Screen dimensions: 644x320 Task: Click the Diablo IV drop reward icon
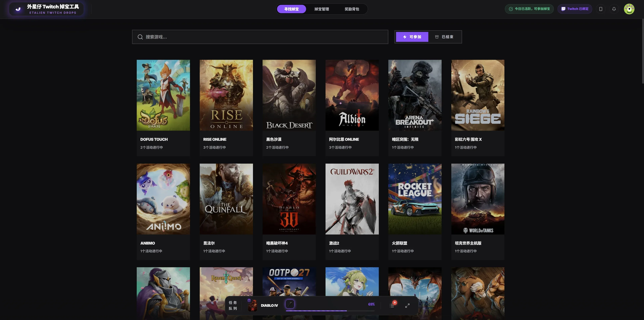click(290, 304)
